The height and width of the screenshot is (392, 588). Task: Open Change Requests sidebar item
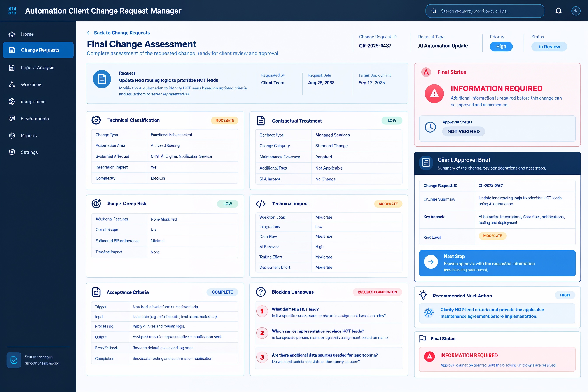click(38, 50)
